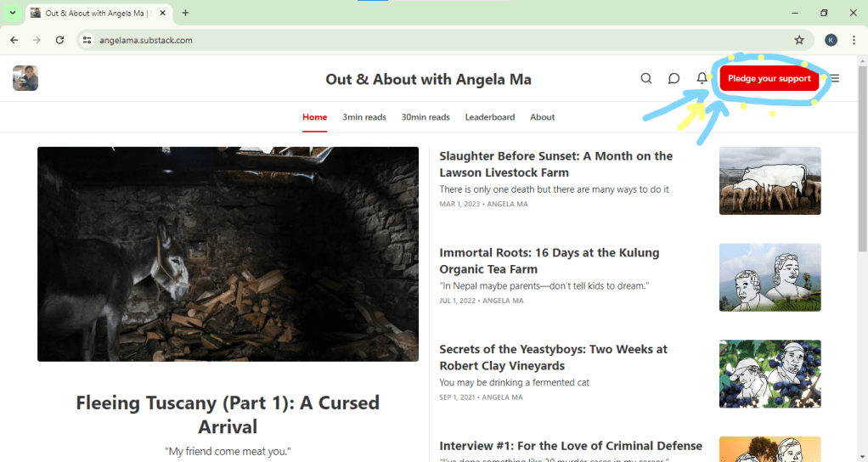Open the hamburger menu icon
The width and height of the screenshot is (868, 462).
click(835, 78)
